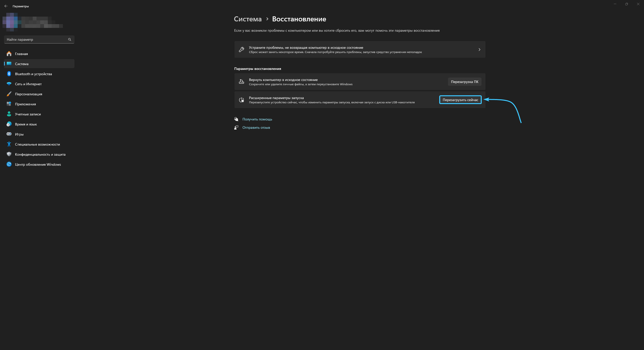The width and height of the screenshot is (644, 350).
Task: Click the search magnifier icon
Action: (x=70, y=39)
